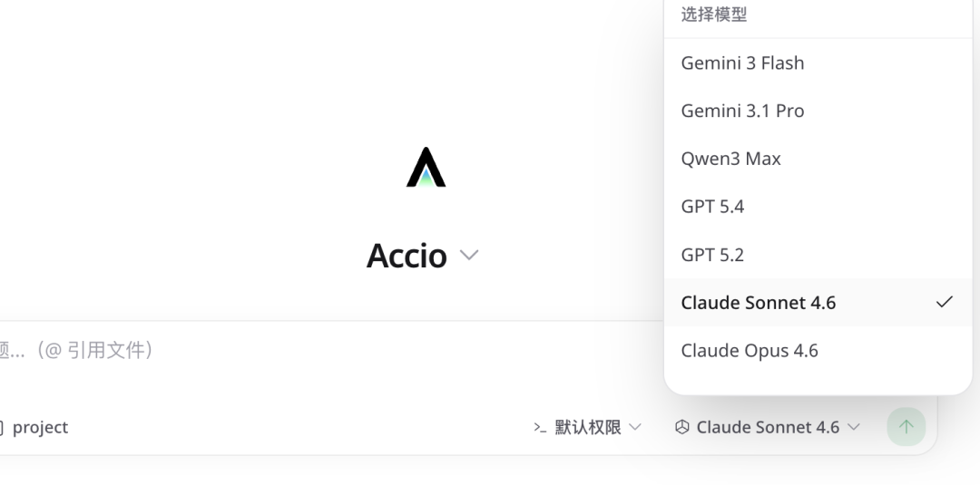Click the project folder label
Screen dimensions: 980x485
click(40, 427)
